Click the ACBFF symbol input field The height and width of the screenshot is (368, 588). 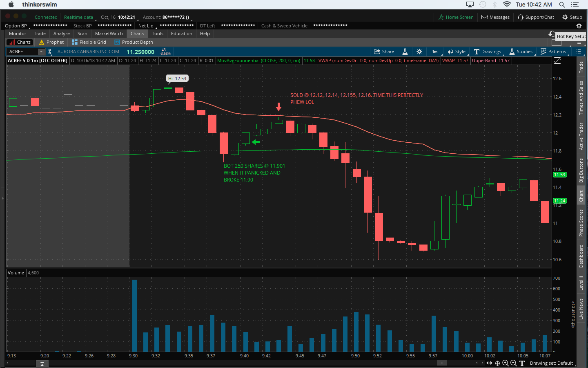pyautogui.click(x=23, y=52)
